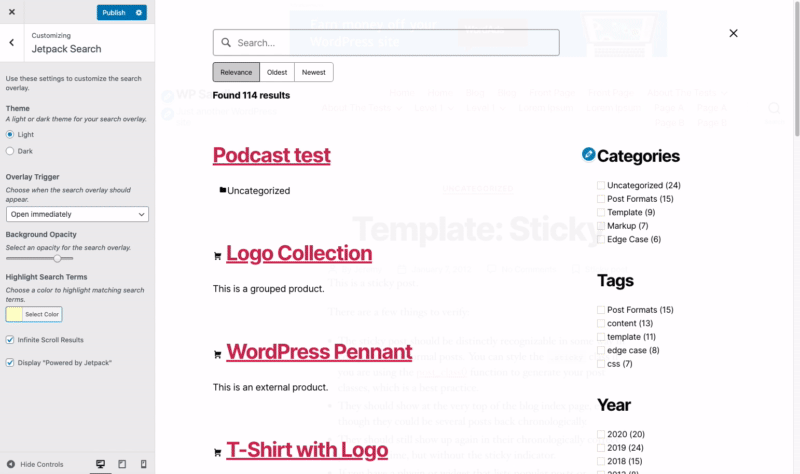Click the folder icon next to Uncategorized
Image resolution: width=800 pixels, height=474 pixels.
[222, 190]
